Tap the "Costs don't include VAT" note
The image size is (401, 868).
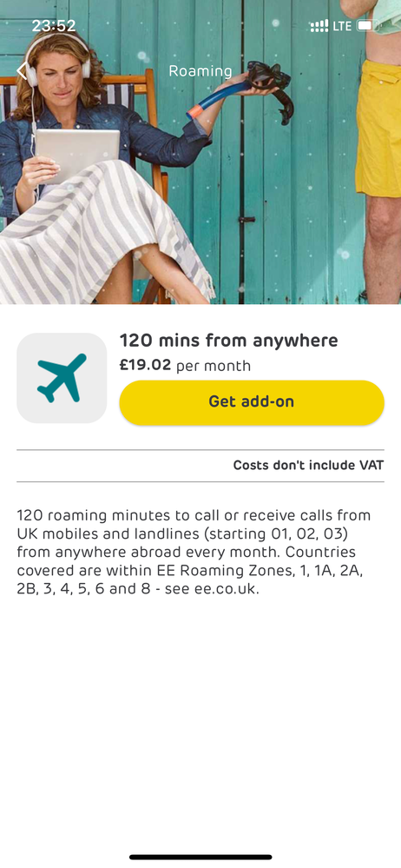click(x=308, y=465)
